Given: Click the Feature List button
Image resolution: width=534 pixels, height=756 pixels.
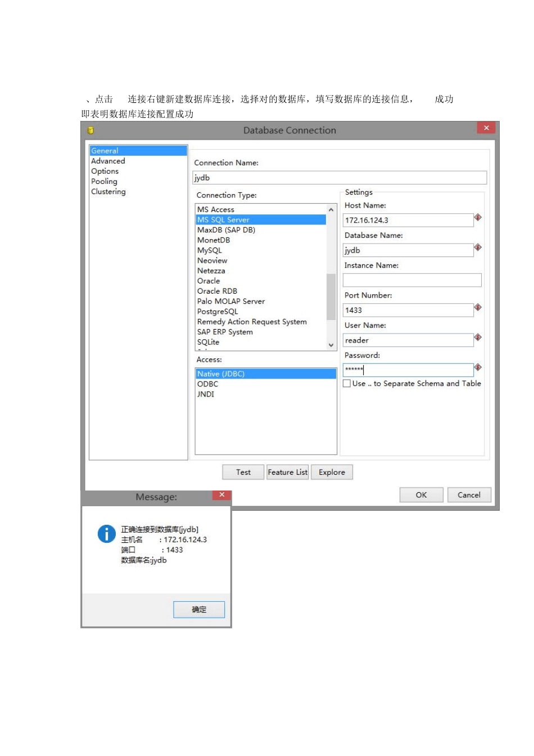Looking at the screenshot, I should (x=287, y=472).
